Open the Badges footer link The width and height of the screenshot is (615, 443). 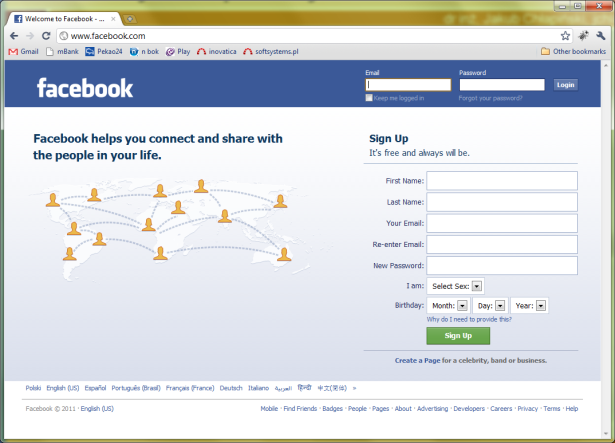(333, 408)
